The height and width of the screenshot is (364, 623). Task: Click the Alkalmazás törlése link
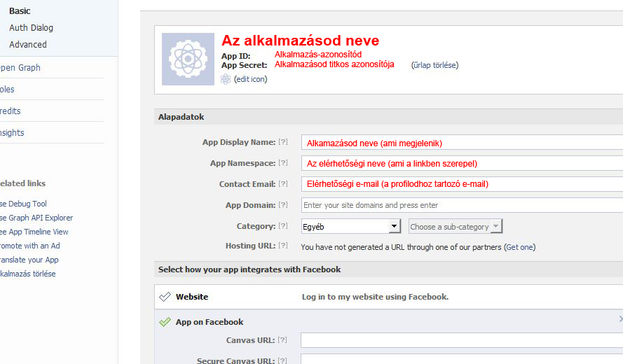(x=28, y=274)
